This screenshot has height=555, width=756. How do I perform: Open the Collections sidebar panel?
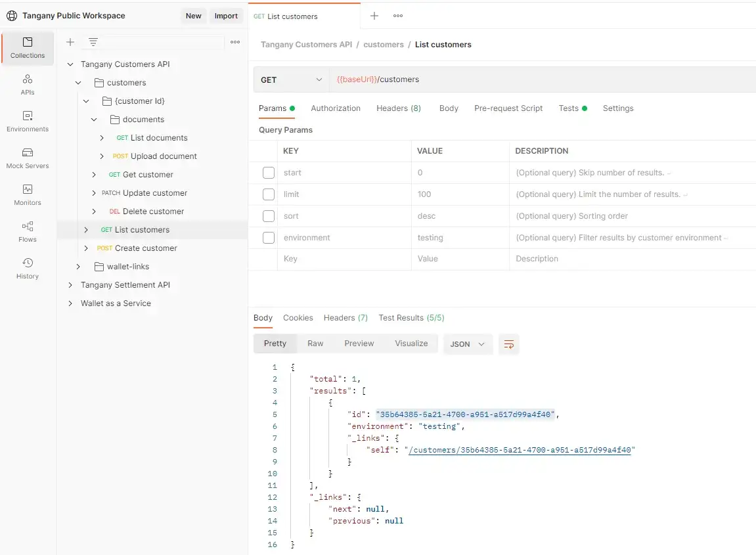[x=28, y=48]
